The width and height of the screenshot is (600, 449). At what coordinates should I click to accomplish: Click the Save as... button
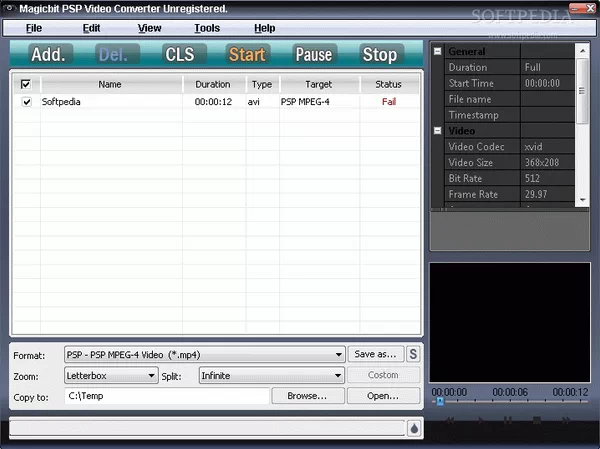tap(375, 354)
